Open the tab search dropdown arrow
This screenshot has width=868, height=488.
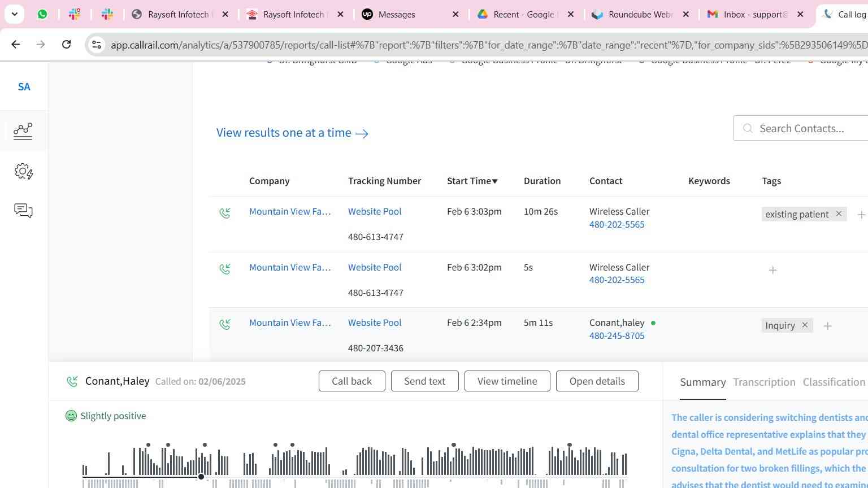[x=14, y=14]
